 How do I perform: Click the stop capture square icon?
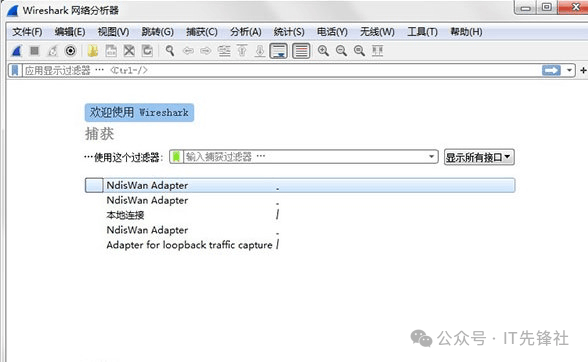tap(34, 51)
